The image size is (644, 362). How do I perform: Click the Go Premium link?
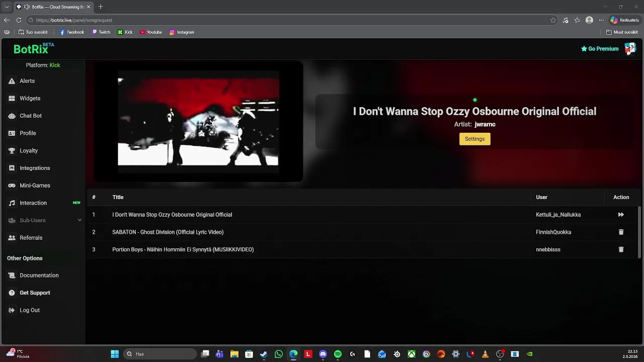(x=600, y=49)
